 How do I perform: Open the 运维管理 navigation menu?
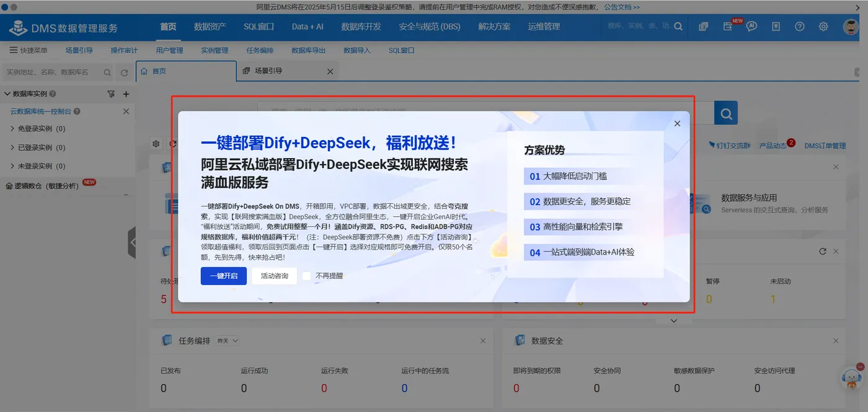pos(544,27)
